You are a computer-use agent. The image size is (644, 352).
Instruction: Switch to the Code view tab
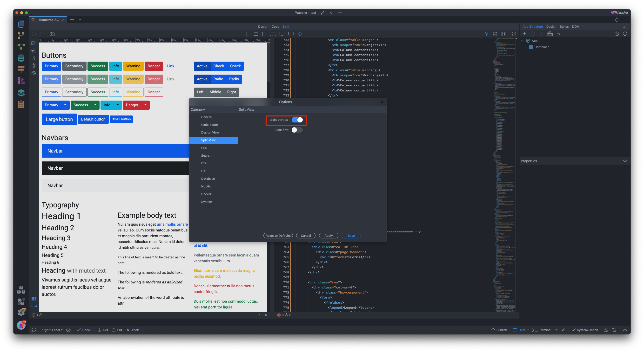coord(275,26)
